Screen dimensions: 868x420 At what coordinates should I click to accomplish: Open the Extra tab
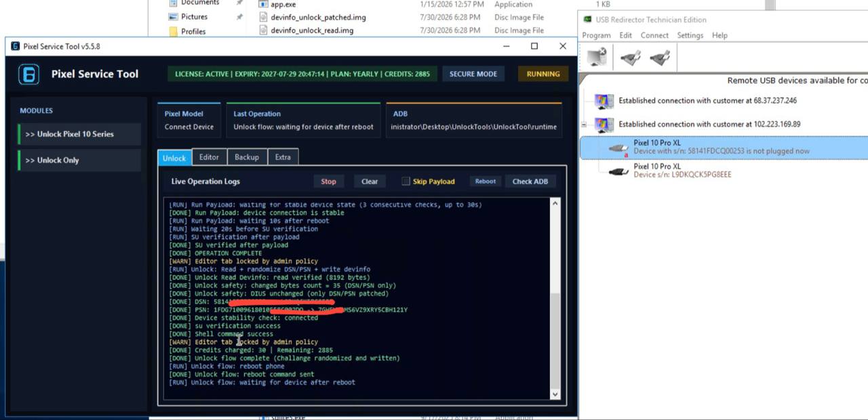[x=283, y=156]
